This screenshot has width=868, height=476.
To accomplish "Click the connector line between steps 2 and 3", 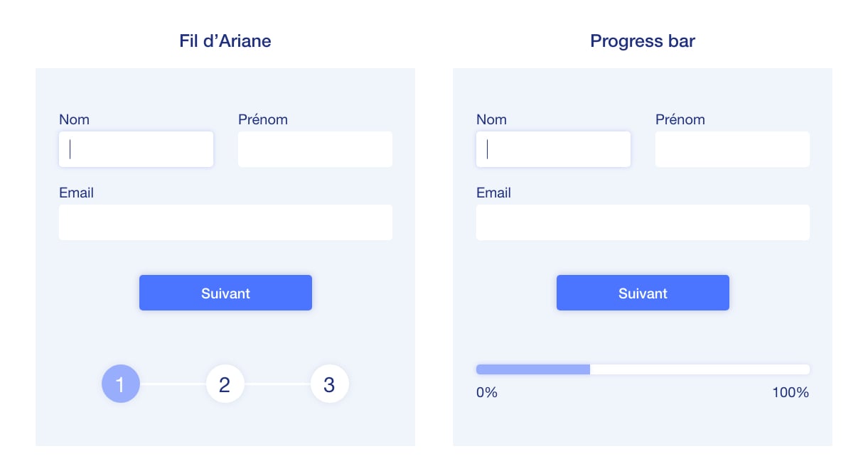I will pyautogui.click(x=277, y=384).
